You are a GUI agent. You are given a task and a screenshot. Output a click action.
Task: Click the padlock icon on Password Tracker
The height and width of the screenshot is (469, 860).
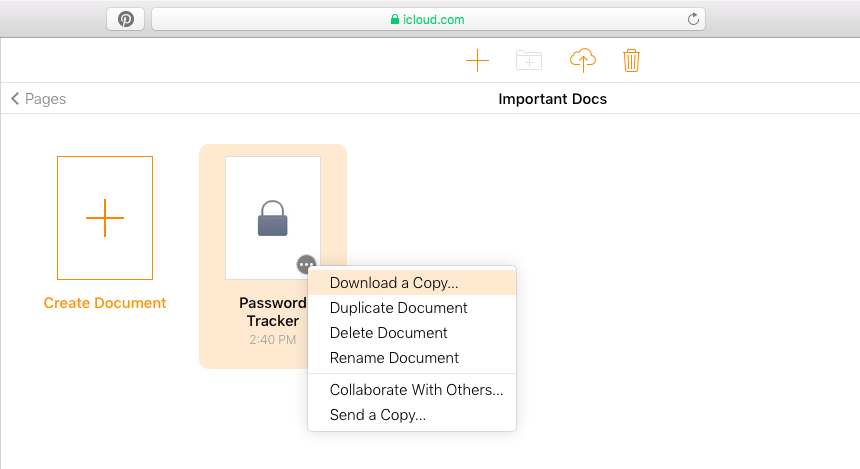[273, 218]
